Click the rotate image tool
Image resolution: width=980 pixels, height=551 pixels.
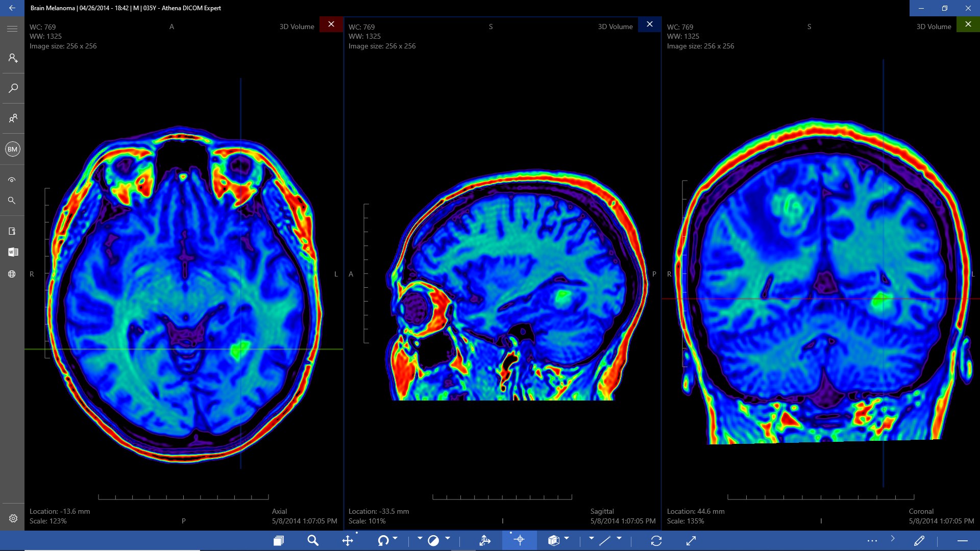click(x=382, y=541)
